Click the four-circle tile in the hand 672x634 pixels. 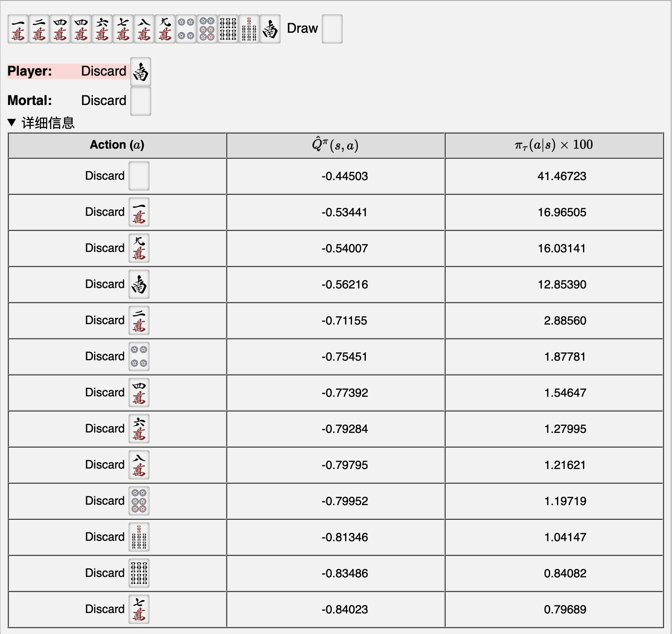pos(186,29)
